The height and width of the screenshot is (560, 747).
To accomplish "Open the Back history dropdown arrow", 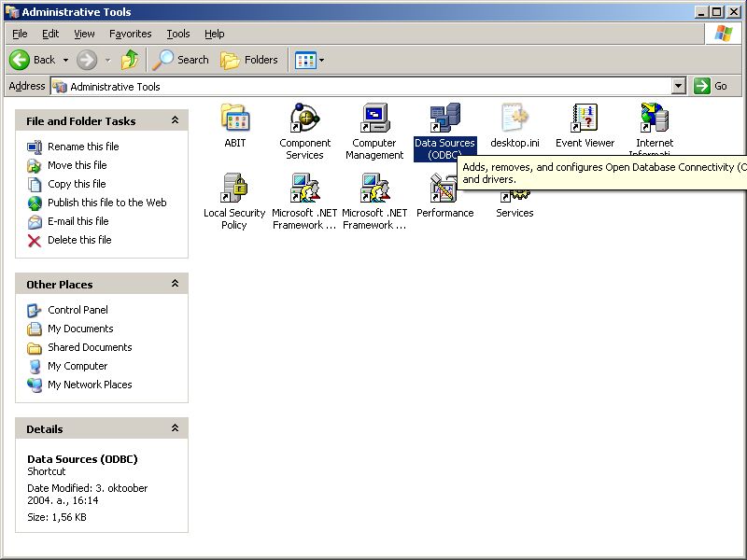I will click(x=65, y=60).
